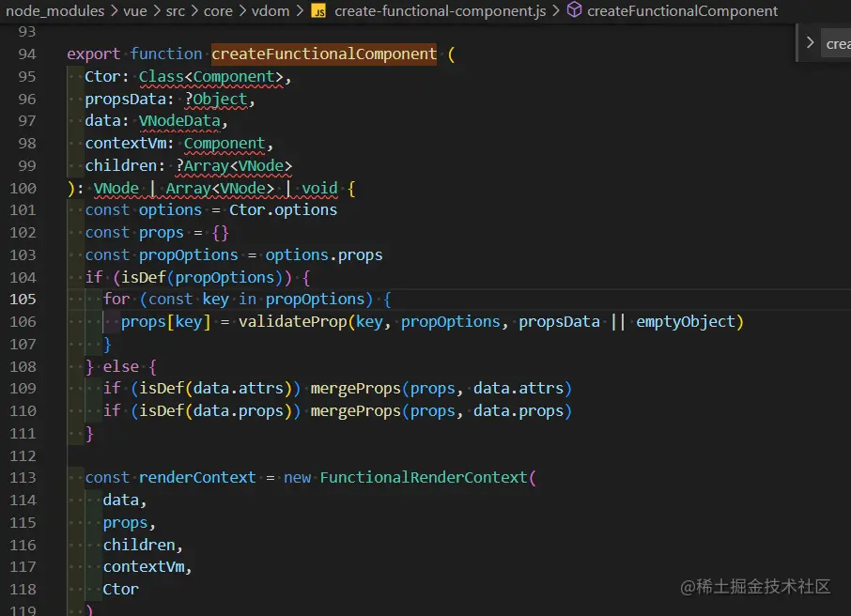Open the core breadcrumb folder
The image size is (851, 616).
pyautogui.click(x=218, y=11)
